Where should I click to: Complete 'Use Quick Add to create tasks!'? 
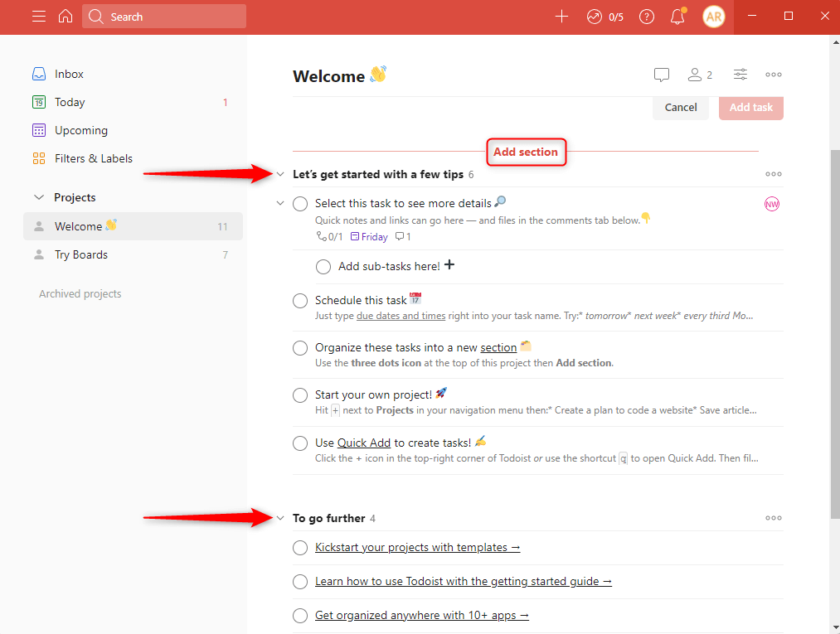click(300, 443)
